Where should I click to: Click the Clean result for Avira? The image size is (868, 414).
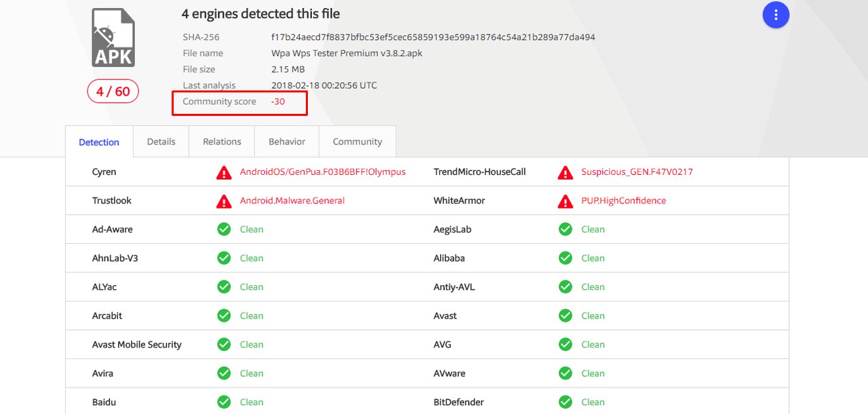[x=252, y=373]
